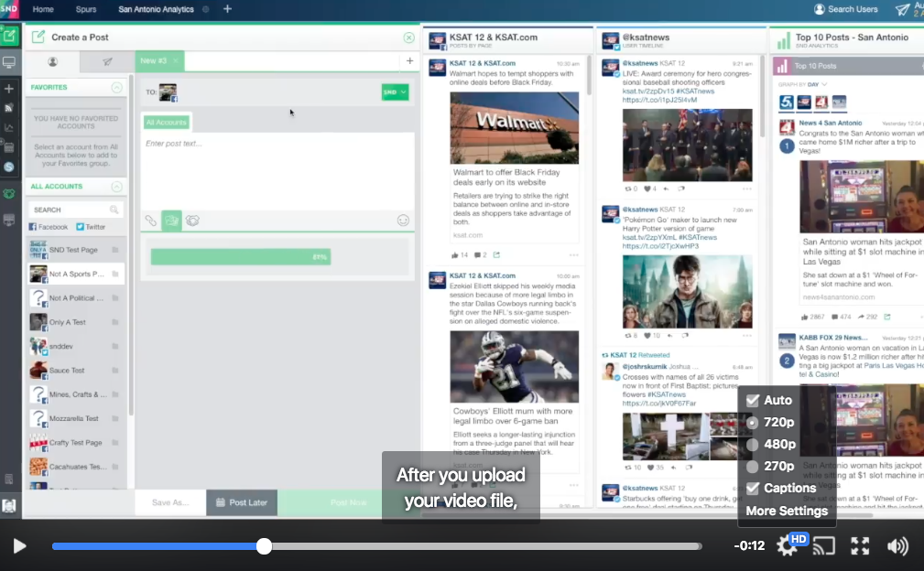
Task: Click the green compose post sidebar icon
Action: [x=9, y=36]
